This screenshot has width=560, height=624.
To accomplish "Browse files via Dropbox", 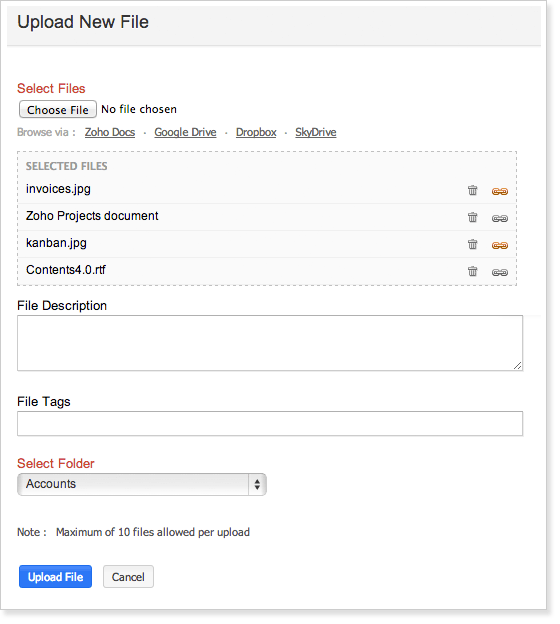I will [256, 132].
